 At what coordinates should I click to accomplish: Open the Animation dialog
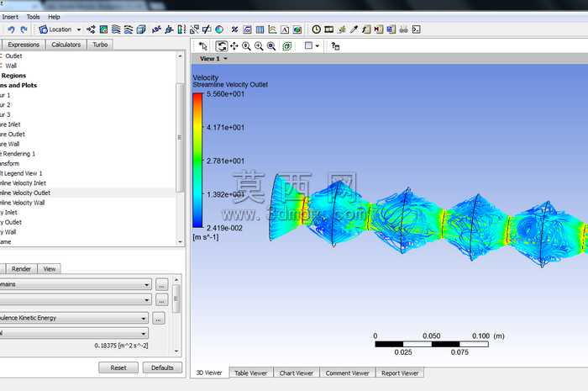pos(329,29)
